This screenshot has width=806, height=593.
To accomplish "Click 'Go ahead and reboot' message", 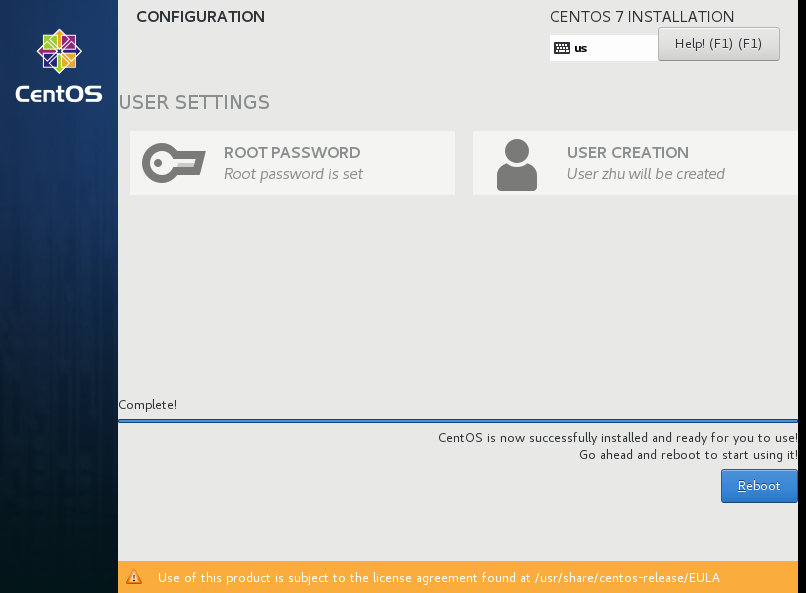I will pyautogui.click(x=688, y=455).
